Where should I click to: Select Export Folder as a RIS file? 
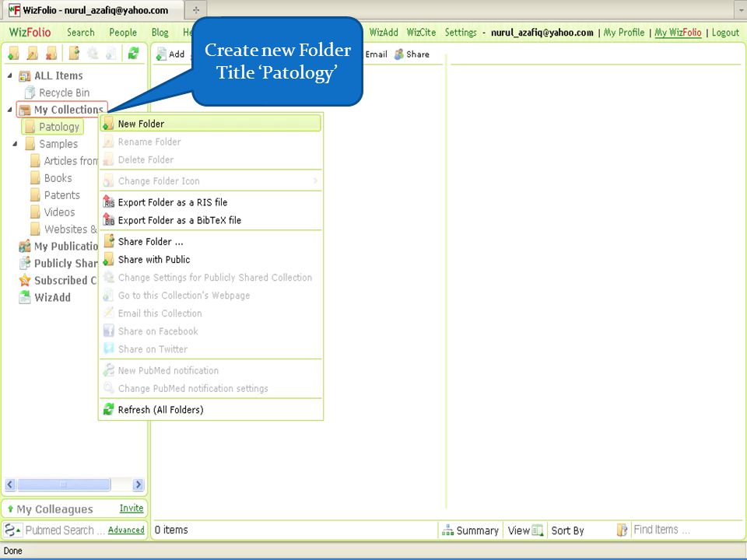coord(211,202)
